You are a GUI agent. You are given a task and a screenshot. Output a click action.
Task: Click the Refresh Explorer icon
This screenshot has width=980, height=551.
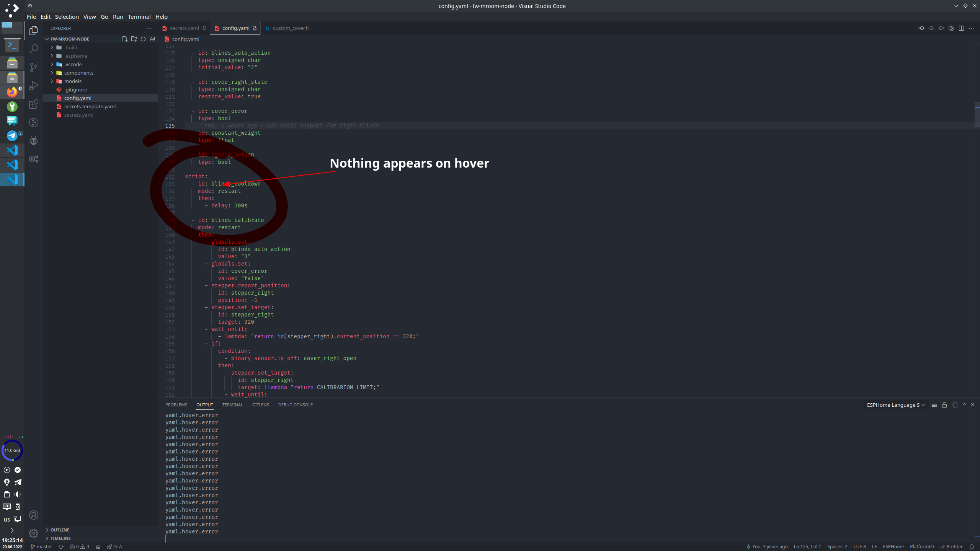pyautogui.click(x=143, y=39)
